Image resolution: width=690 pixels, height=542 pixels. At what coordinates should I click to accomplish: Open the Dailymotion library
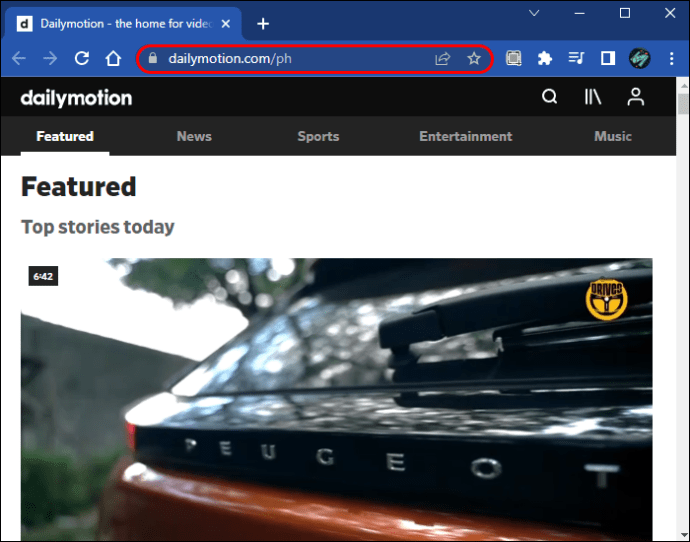[593, 96]
